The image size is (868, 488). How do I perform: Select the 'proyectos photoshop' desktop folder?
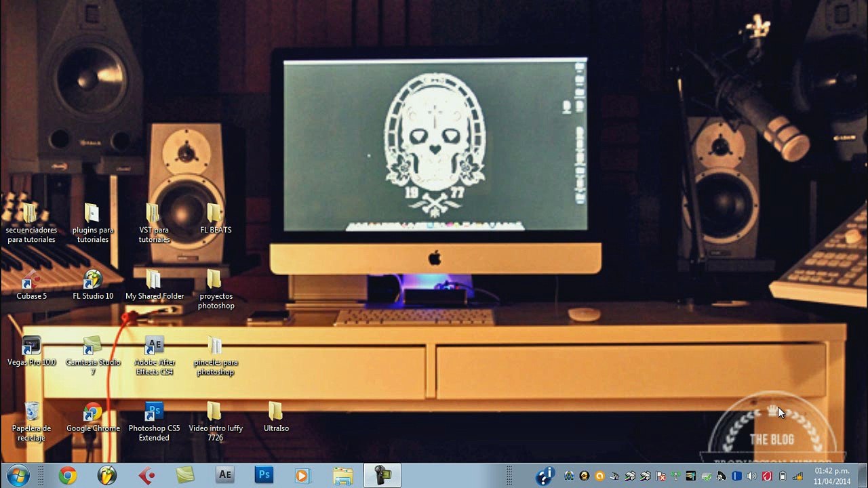[216, 290]
